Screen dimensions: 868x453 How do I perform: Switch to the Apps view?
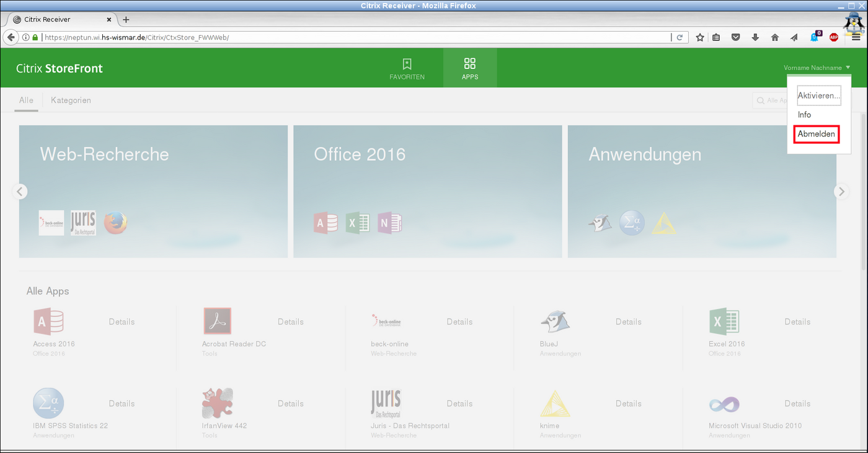[x=470, y=68]
